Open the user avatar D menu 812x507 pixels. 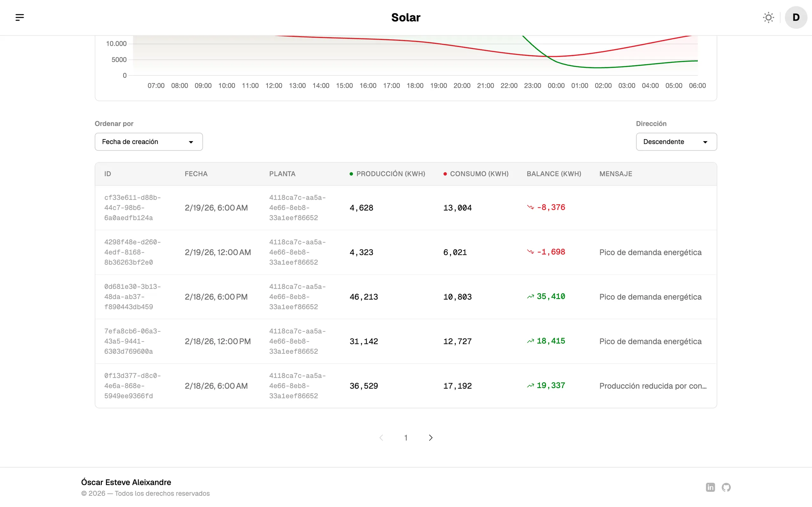coord(796,17)
